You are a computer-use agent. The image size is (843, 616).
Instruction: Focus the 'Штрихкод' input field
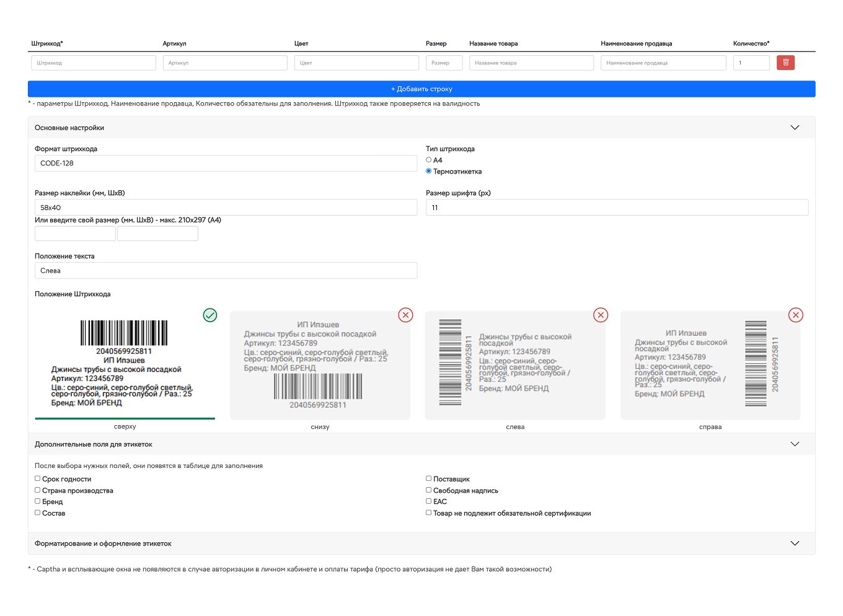pos(94,63)
